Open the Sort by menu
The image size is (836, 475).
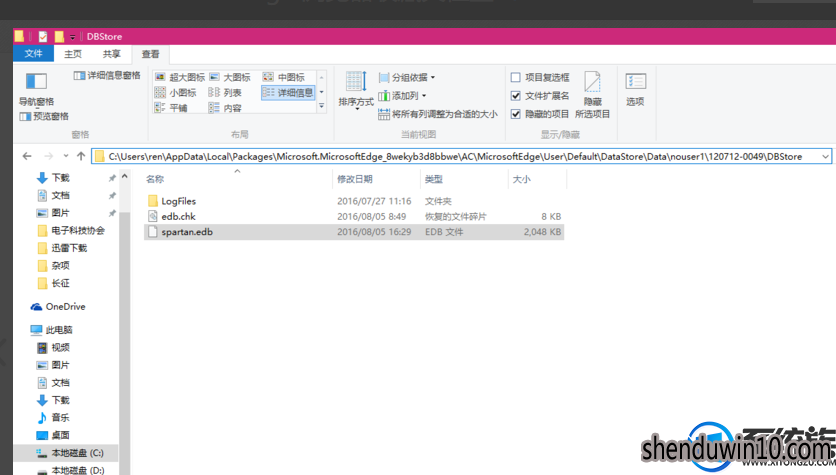(356, 89)
